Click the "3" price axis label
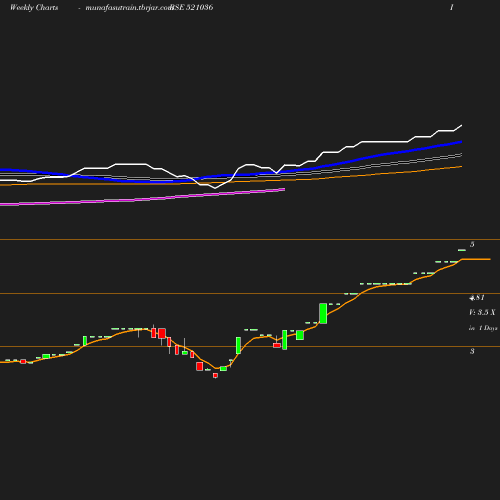 click(x=472, y=351)
